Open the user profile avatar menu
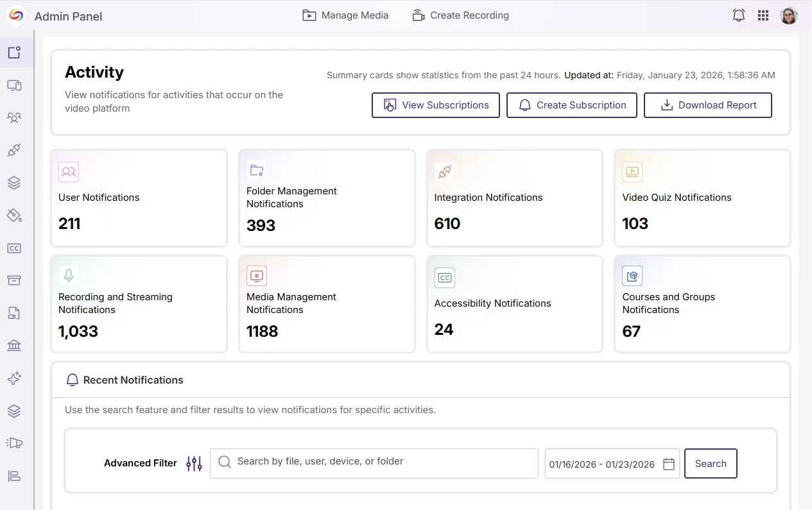This screenshot has width=812, height=510. (788, 15)
